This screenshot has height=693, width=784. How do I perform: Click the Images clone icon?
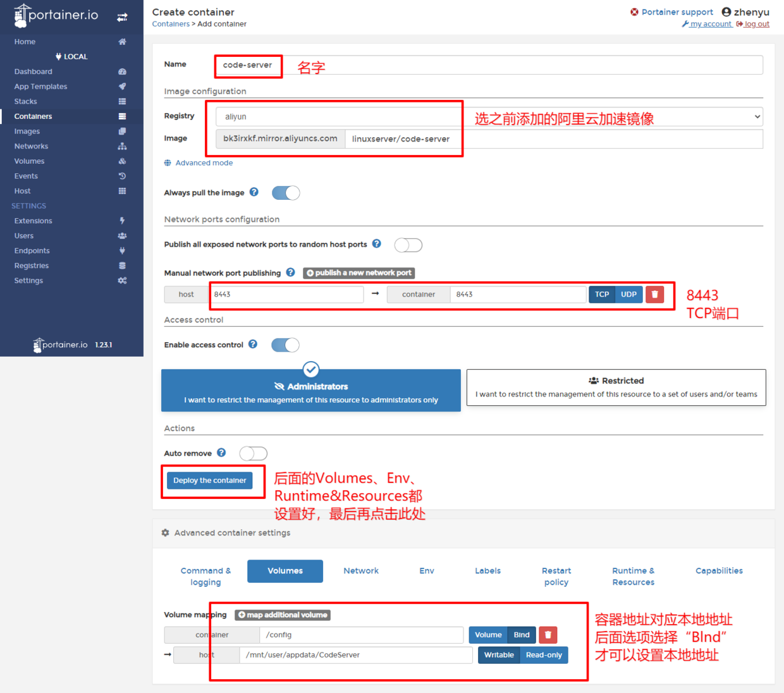coord(122,132)
